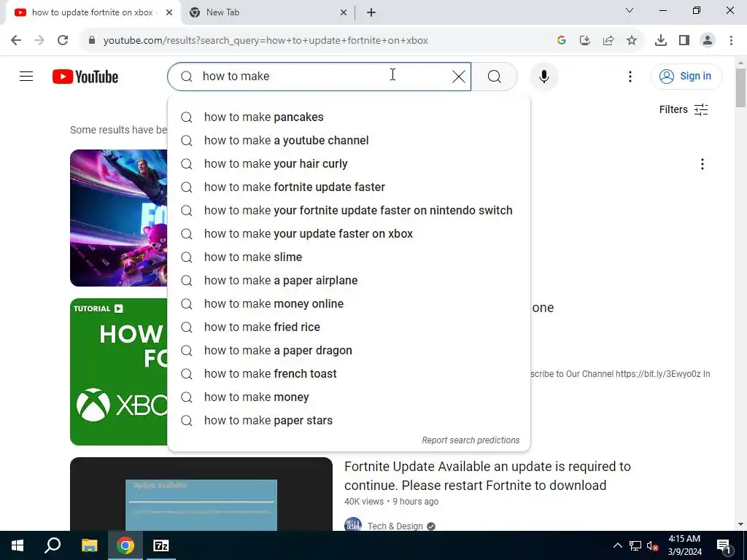The height and width of the screenshot is (560, 747).
Task: Open first video's three-dot options menu
Action: pos(702,164)
